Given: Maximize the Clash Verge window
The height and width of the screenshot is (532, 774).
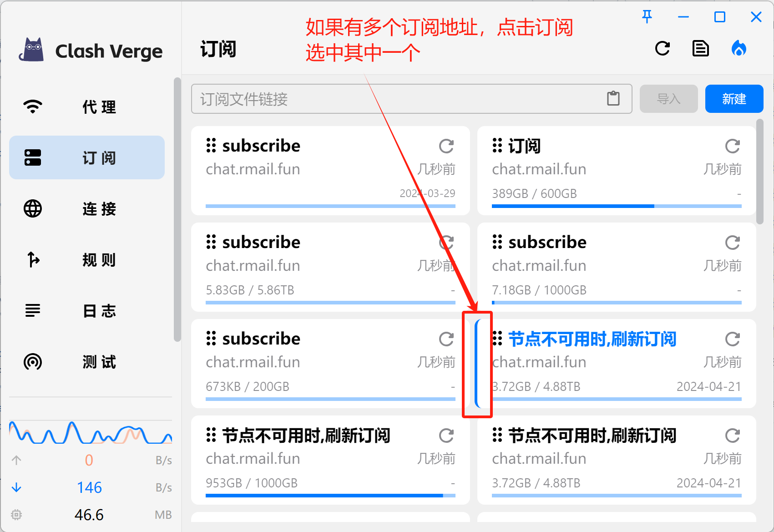Looking at the screenshot, I should pos(720,17).
